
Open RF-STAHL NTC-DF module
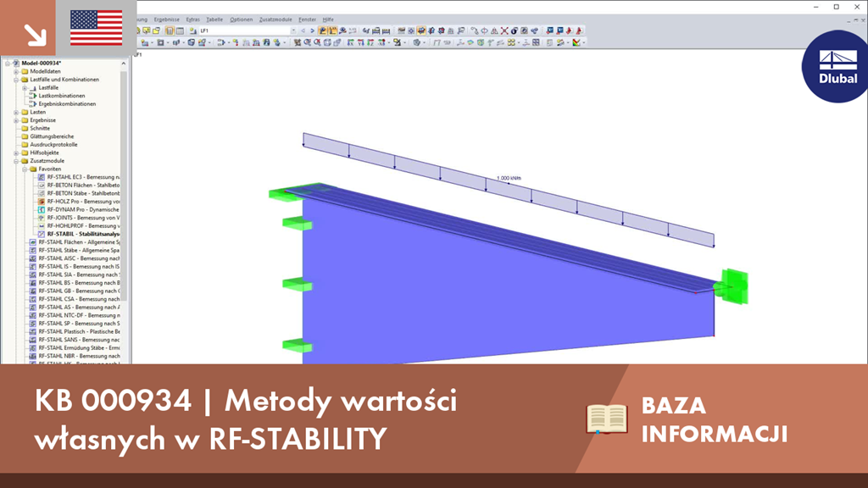[79, 315]
